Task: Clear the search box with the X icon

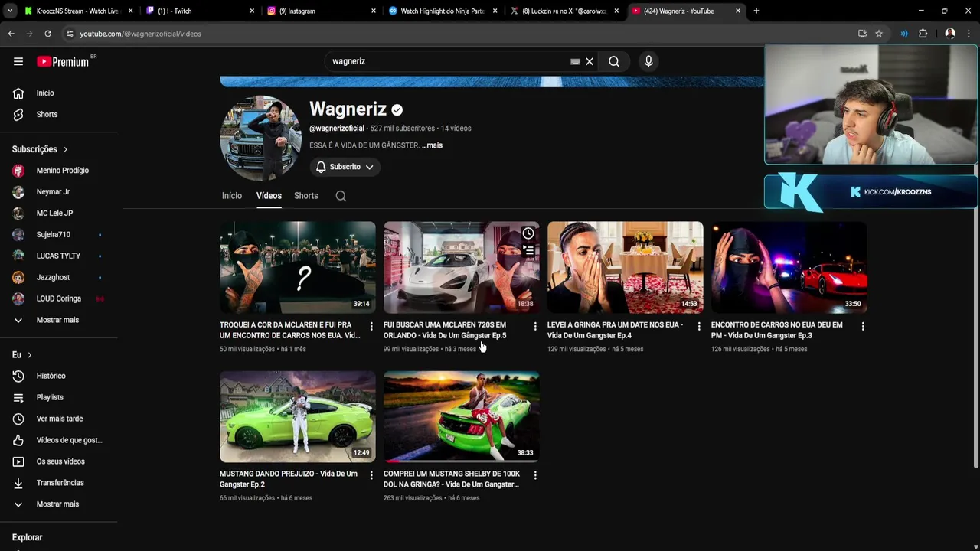Action: [590, 61]
